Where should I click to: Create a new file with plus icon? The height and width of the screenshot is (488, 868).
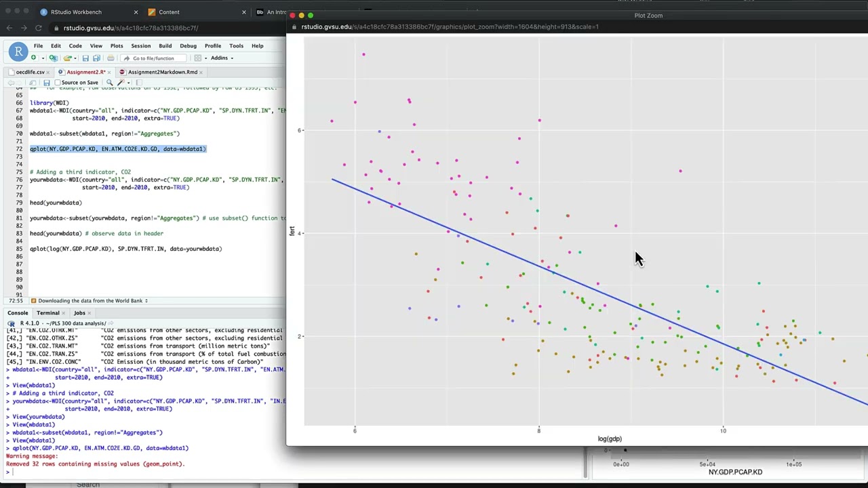click(33, 58)
